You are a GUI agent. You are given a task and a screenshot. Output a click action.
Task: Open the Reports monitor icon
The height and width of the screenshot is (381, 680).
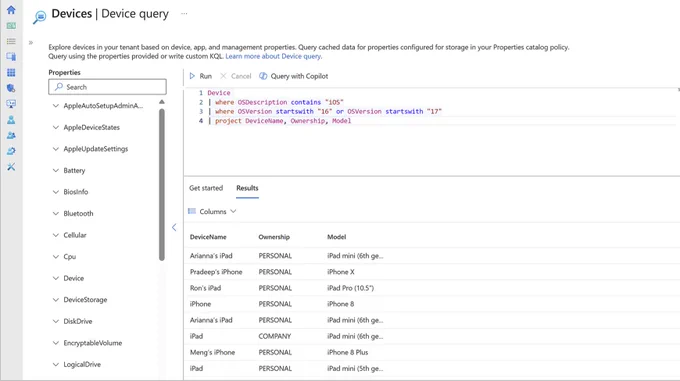click(11, 104)
